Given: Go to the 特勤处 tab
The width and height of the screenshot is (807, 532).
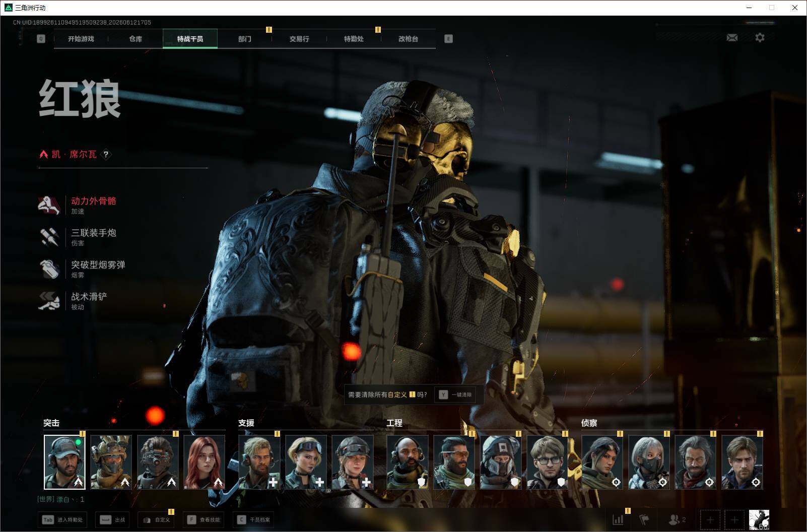Looking at the screenshot, I should [354, 39].
